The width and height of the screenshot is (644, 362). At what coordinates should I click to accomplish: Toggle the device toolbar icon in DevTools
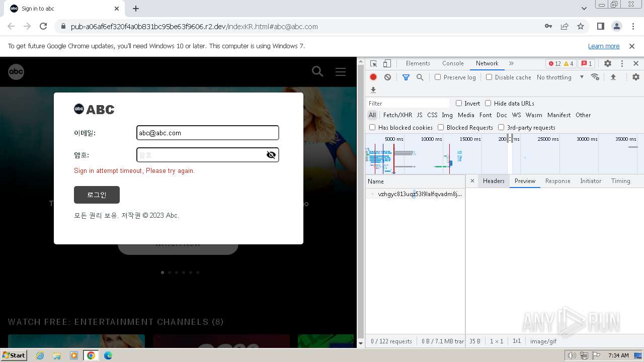(x=387, y=63)
